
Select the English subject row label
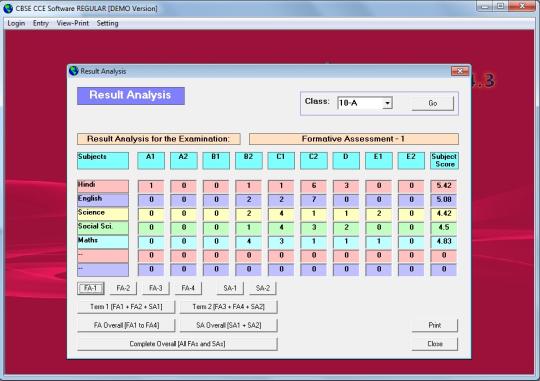tap(103, 200)
